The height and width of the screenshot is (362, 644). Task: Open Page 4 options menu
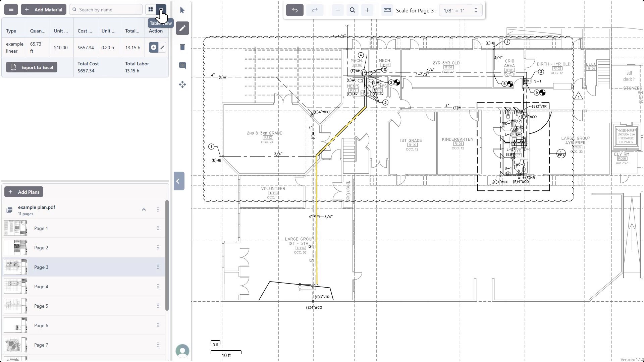(x=158, y=287)
